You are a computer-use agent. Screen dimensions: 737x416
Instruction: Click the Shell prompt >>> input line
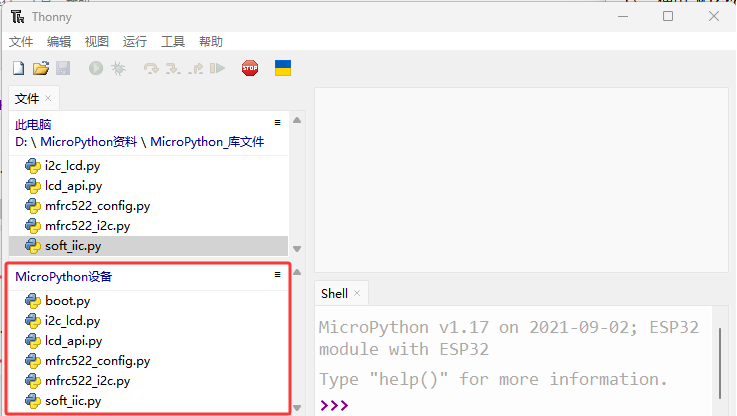coord(515,405)
